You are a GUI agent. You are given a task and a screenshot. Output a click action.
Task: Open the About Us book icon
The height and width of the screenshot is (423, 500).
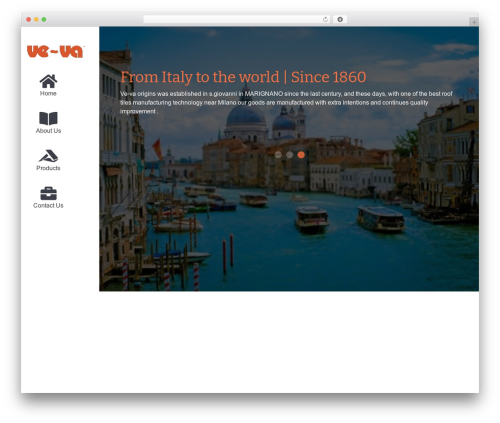click(48, 118)
